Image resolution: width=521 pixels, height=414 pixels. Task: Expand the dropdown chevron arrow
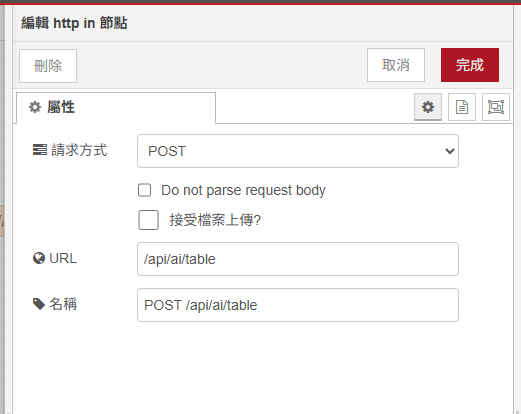tap(450, 151)
